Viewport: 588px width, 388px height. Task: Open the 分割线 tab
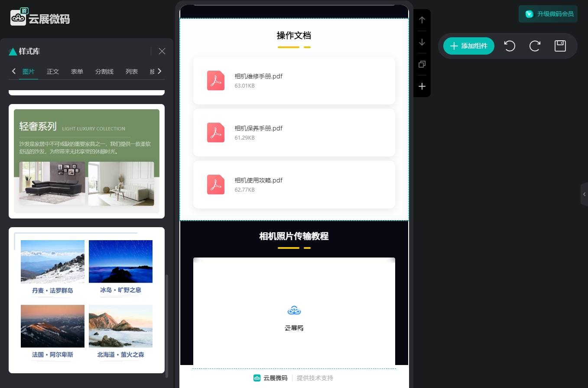pyautogui.click(x=104, y=72)
